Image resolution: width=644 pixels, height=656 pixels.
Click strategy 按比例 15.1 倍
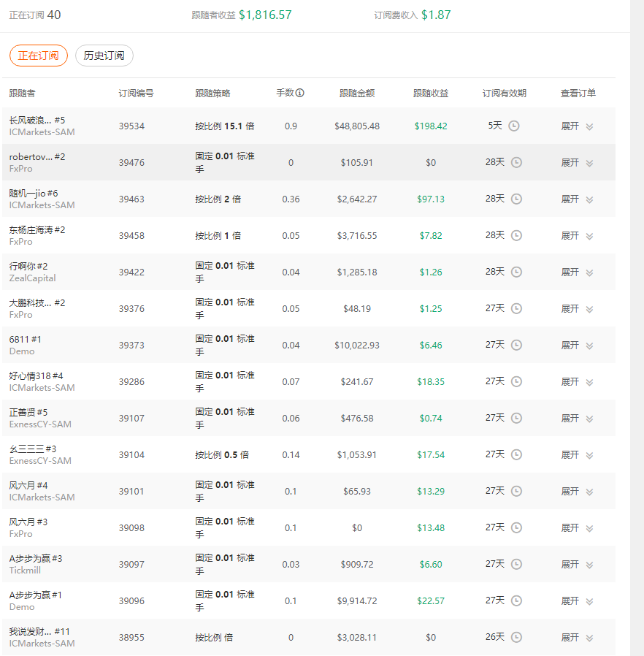[x=225, y=126]
